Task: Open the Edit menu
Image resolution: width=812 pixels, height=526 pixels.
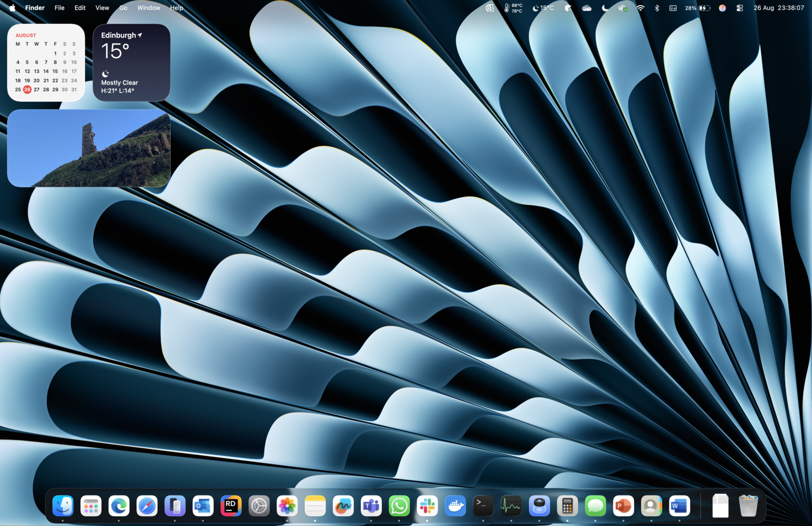Action: click(80, 8)
